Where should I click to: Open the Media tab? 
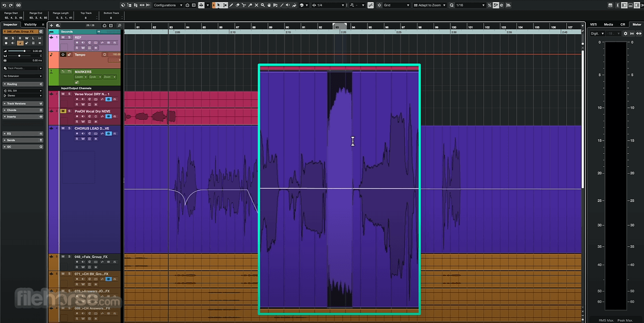click(608, 24)
